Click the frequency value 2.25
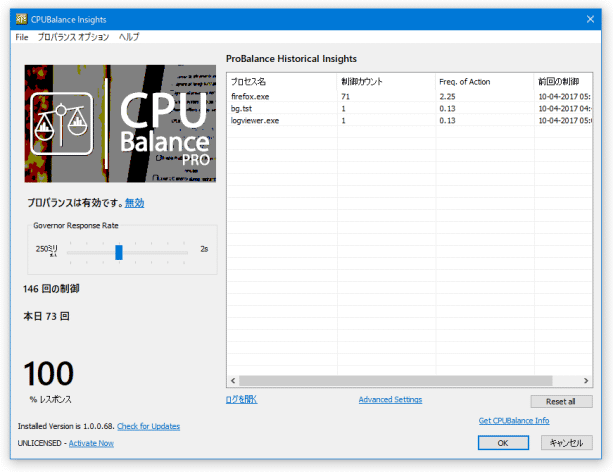Viewport: 613px width, 472px height. (x=447, y=97)
